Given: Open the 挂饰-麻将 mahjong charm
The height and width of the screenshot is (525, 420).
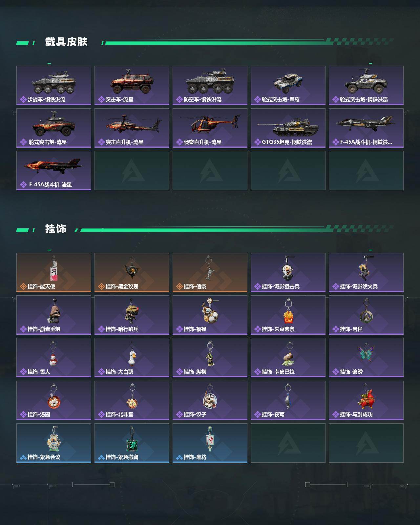Looking at the screenshot, I should tap(210, 443).
